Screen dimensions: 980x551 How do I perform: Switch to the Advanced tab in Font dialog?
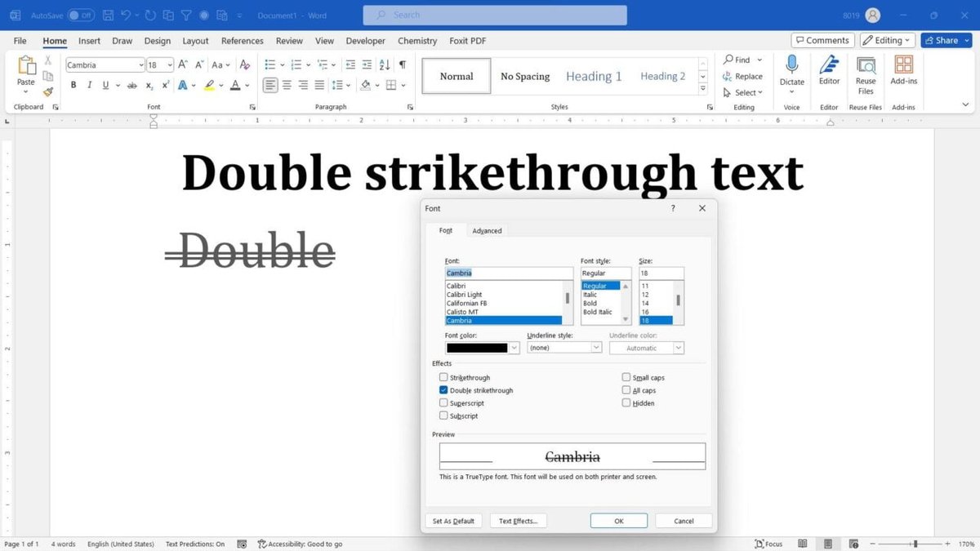click(487, 230)
